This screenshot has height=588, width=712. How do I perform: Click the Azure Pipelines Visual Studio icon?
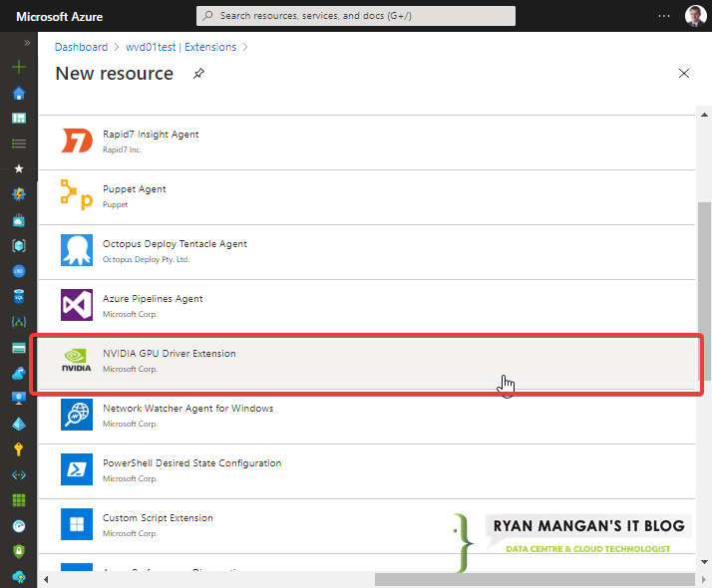(77, 305)
